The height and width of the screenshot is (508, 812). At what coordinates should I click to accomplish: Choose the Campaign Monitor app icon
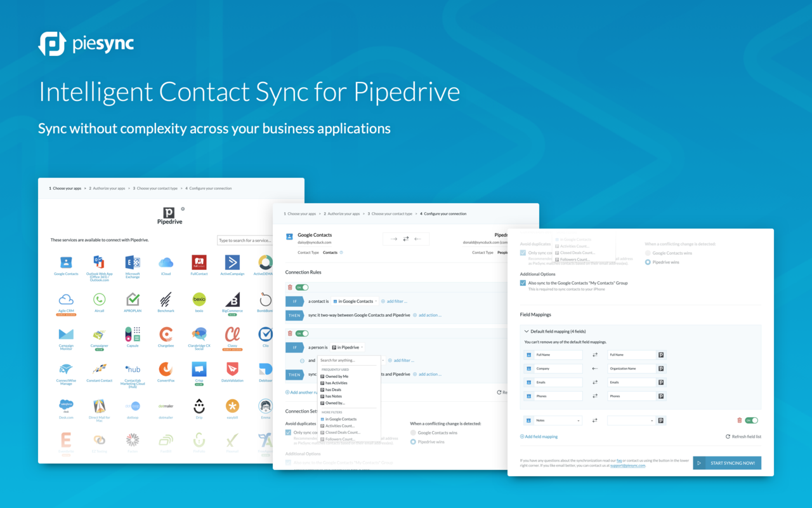[x=65, y=334]
